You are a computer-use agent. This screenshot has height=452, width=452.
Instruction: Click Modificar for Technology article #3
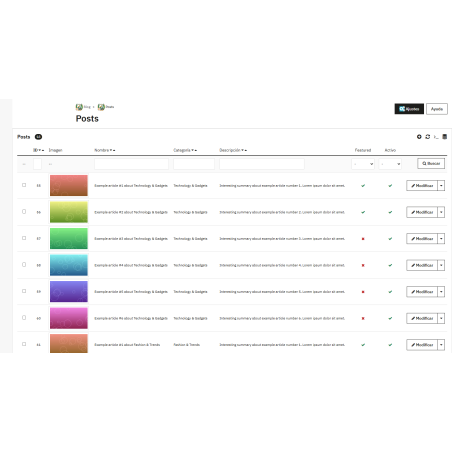point(422,239)
